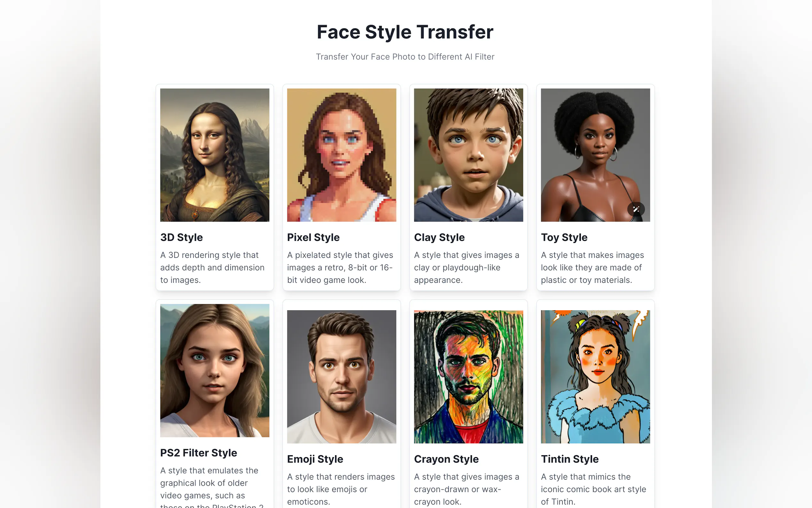812x508 pixels.
Task: Click the Toy Style description text
Action: (592, 267)
